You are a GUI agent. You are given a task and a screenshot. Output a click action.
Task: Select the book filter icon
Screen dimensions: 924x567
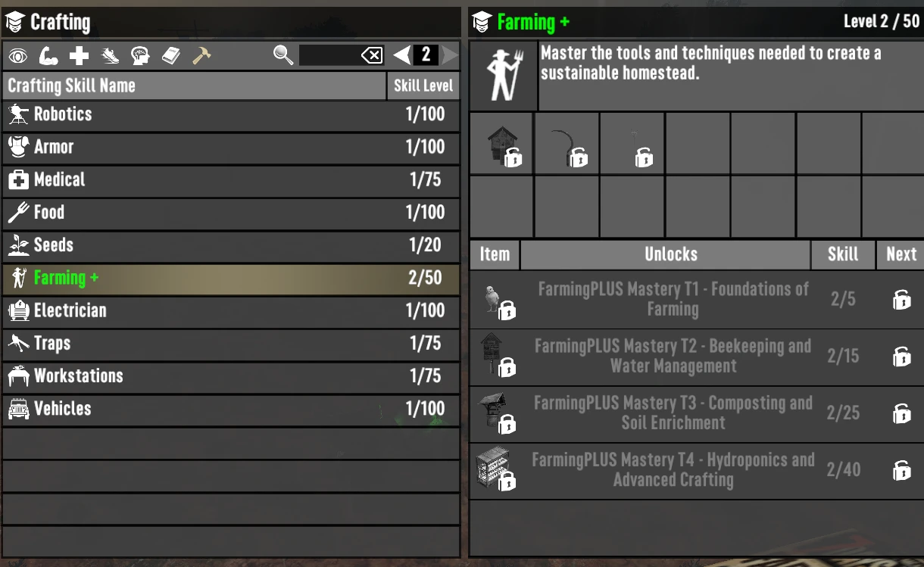171,55
